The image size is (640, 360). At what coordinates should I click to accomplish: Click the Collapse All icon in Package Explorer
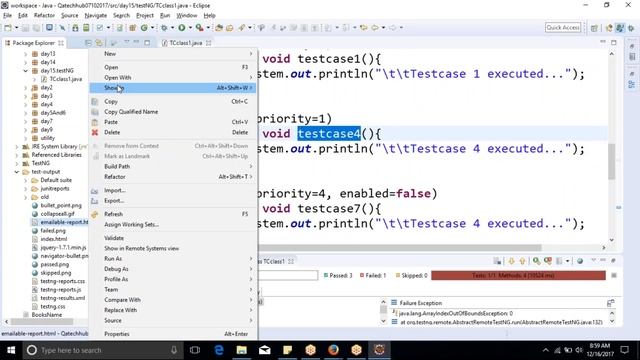pyautogui.click(x=88, y=43)
